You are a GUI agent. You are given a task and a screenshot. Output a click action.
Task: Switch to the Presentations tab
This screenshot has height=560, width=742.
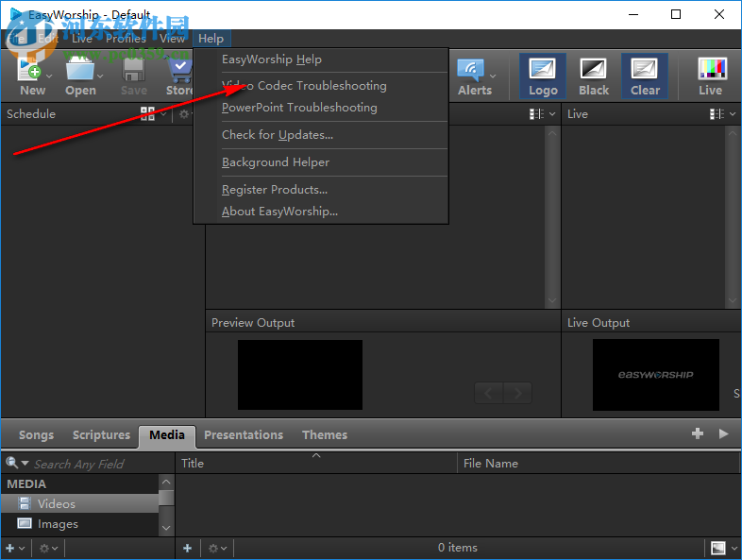[x=244, y=435]
